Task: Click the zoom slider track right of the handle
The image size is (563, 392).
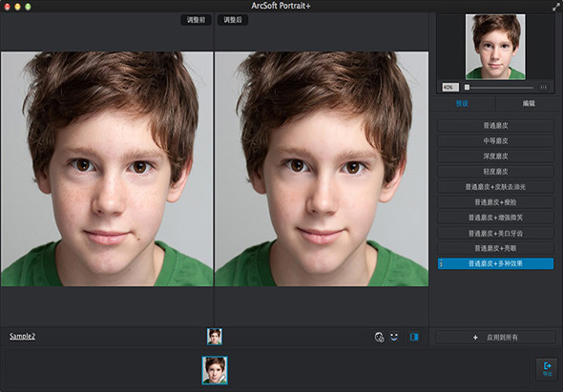Action: (502, 87)
